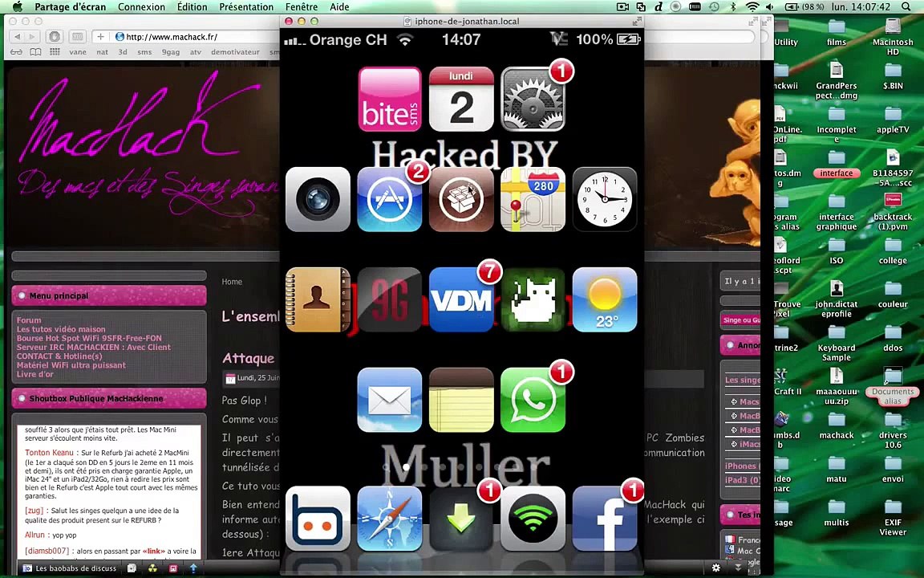Open the Mail app on the iPhone
Screen dimensions: 924x578
390,400
